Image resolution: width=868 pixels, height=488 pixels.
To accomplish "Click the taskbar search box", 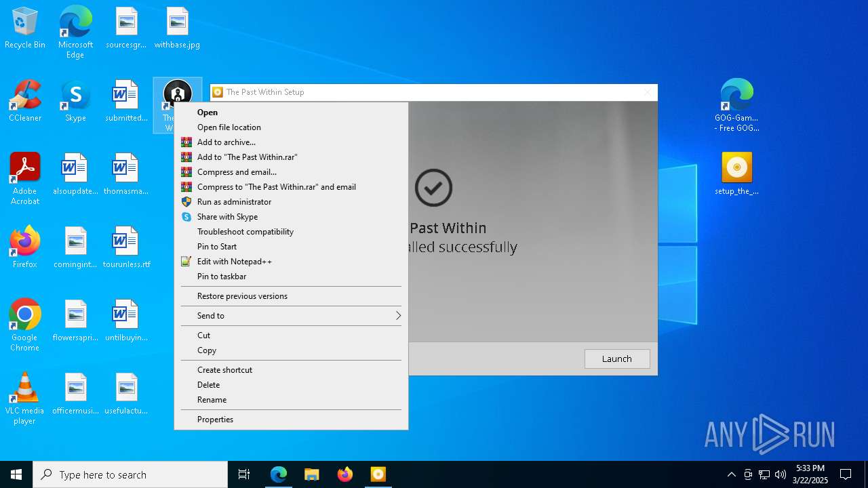I will (130, 474).
